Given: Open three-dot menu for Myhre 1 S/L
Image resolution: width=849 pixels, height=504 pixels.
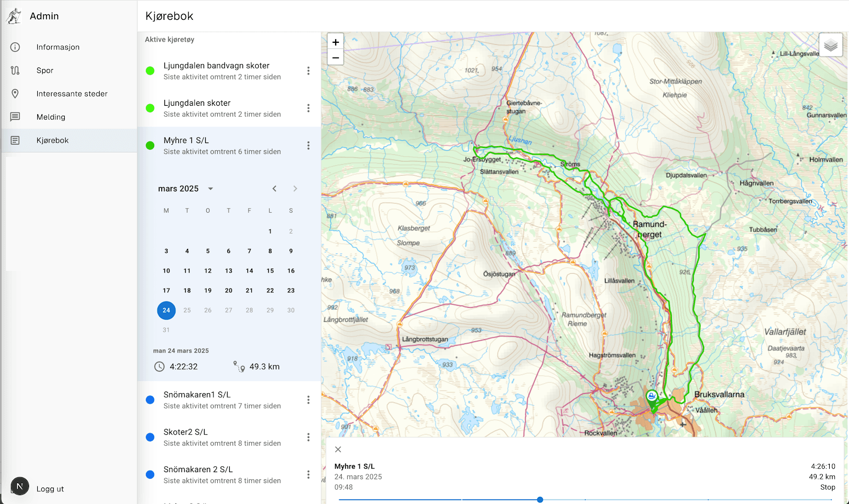Looking at the screenshot, I should (x=308, y=145).
